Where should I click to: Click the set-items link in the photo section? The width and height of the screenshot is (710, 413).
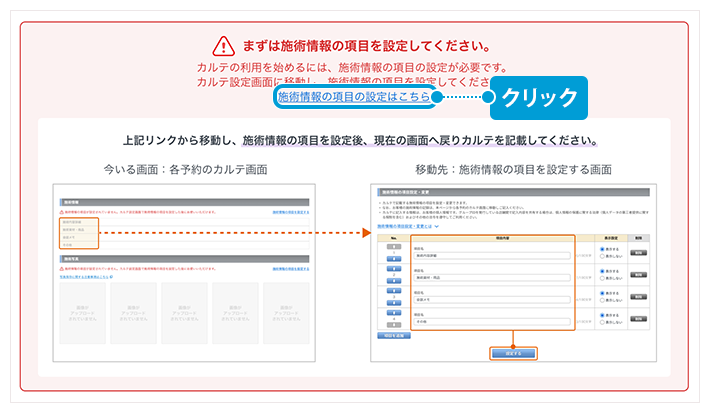(x=291, y=269)
